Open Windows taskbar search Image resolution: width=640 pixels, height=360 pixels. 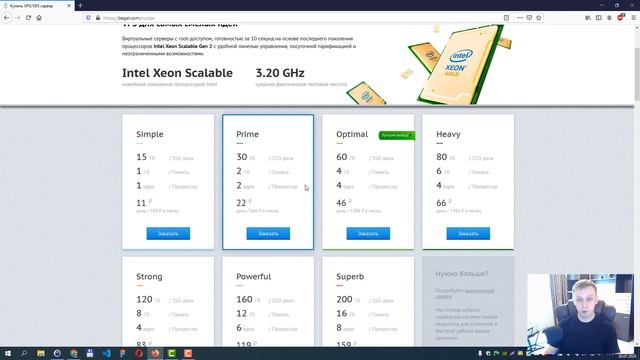click(x=24, y=353)
